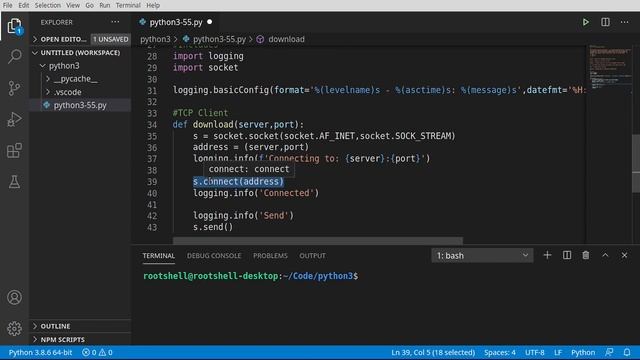
Task: Expand the Outline section
Action: click(80, 326)
